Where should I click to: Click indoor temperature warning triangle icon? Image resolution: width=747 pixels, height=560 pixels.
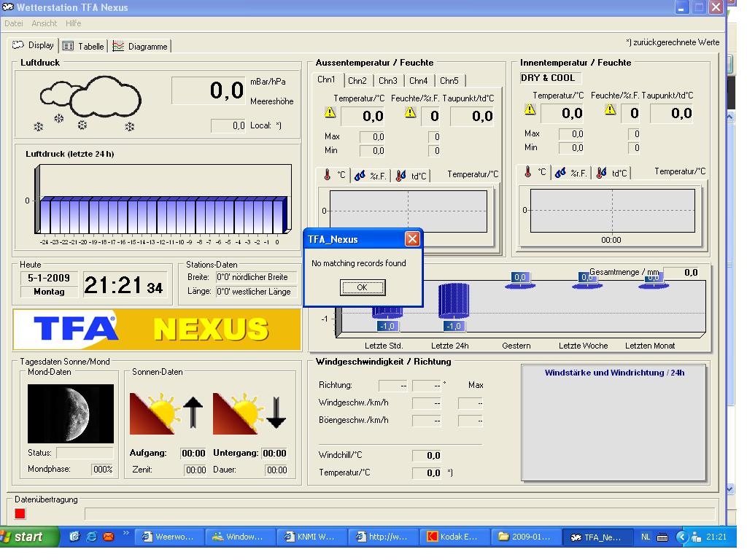530,110
